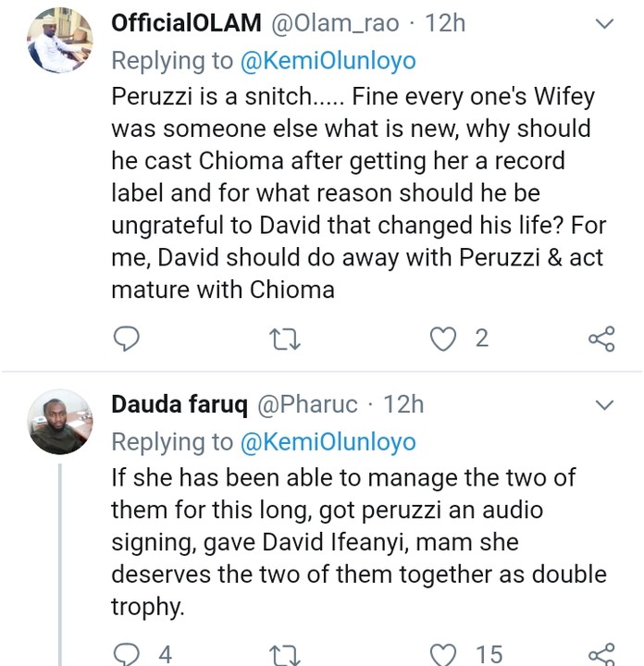
Task: Retweet OfficialOLAM's tweet about Peruzzi
Action: coord(286,339)
